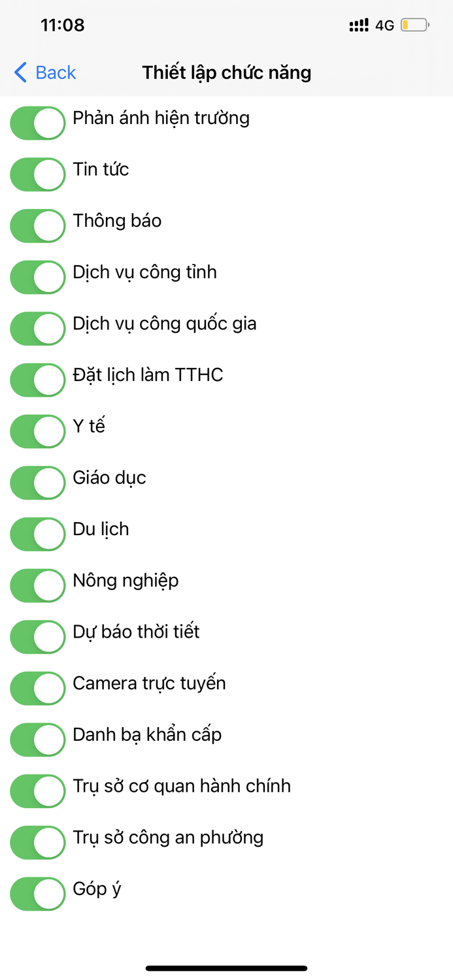Click the home indicator bar at bottom
Image resolution: width=453 pixels, height=980 pixels.
point(226,968)
